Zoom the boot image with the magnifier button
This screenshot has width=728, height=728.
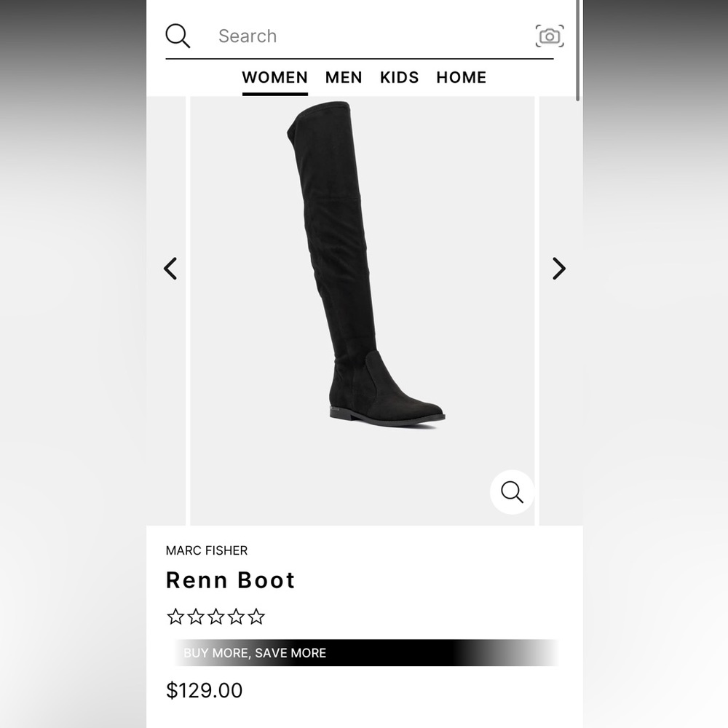tap(512, 492)
